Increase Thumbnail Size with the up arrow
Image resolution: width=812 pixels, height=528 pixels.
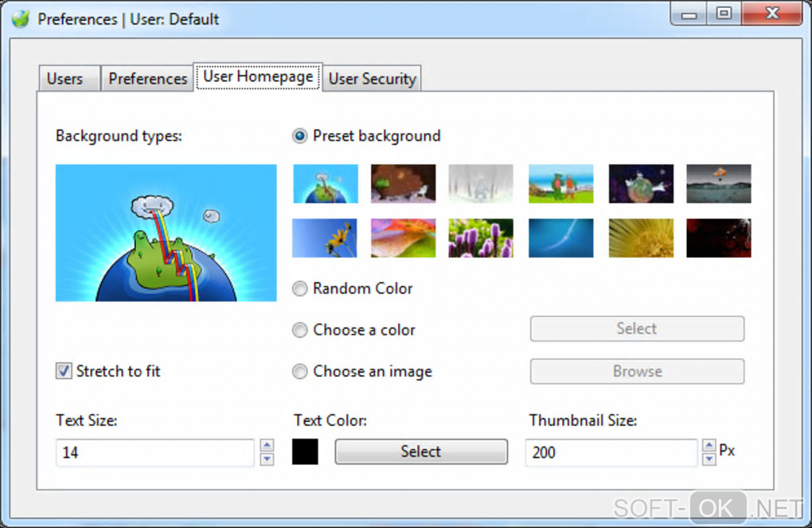click(x=709, y=445)
